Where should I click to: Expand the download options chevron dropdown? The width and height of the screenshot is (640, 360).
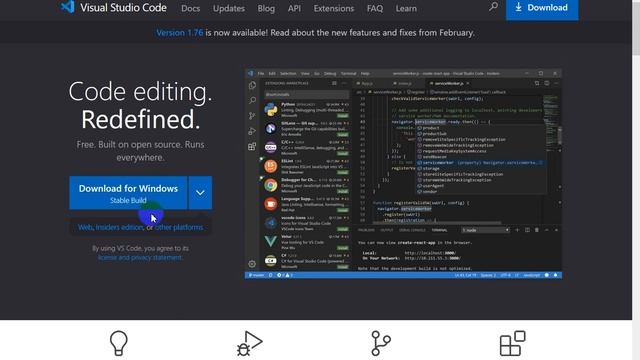point(200,193)
